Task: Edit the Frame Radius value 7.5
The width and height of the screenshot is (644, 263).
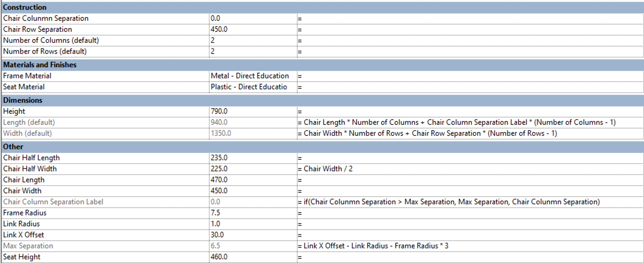Action: [253, 213]
